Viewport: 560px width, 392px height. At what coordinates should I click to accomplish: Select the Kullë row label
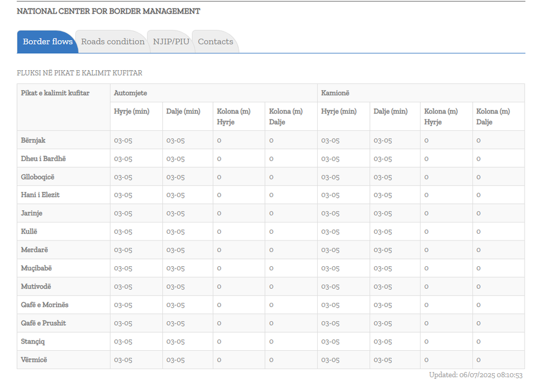pos(29,231)
